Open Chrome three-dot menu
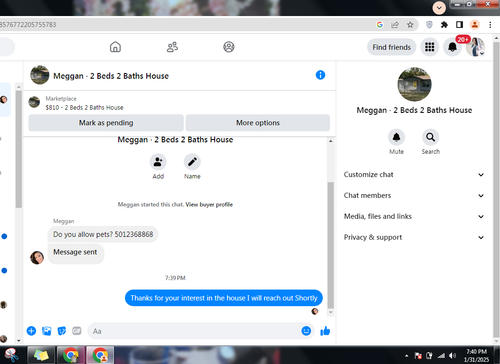This screenshot has width=500, height=364. pyautogui.click(x=490, y=25)
